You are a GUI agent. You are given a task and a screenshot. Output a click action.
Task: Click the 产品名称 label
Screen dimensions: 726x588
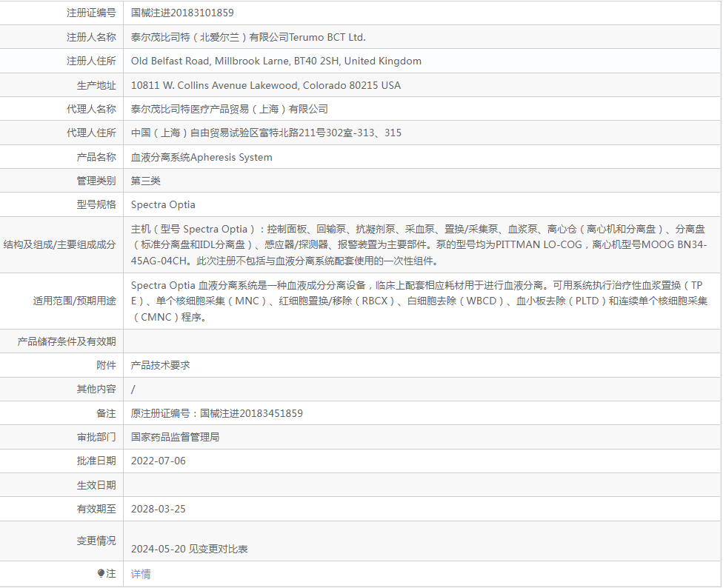click(x=96, y=158)
